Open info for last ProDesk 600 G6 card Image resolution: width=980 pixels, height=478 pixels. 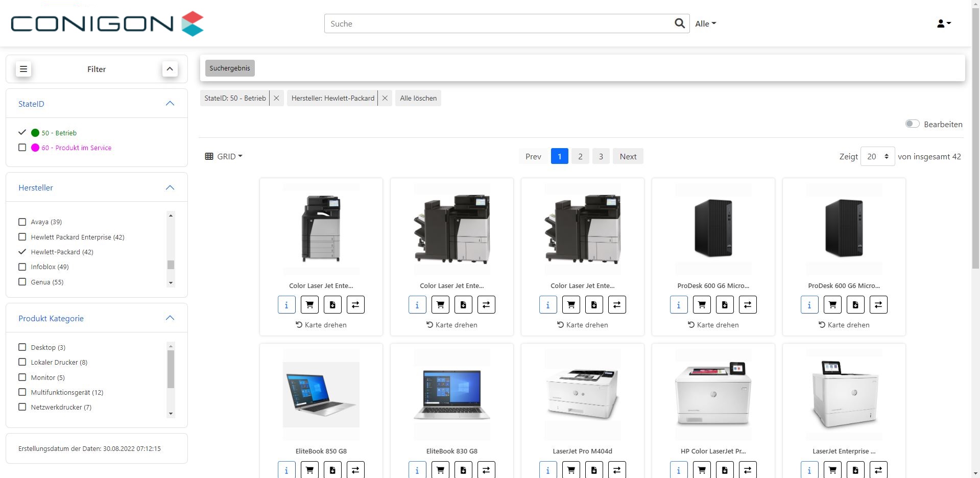coord(809,305)
